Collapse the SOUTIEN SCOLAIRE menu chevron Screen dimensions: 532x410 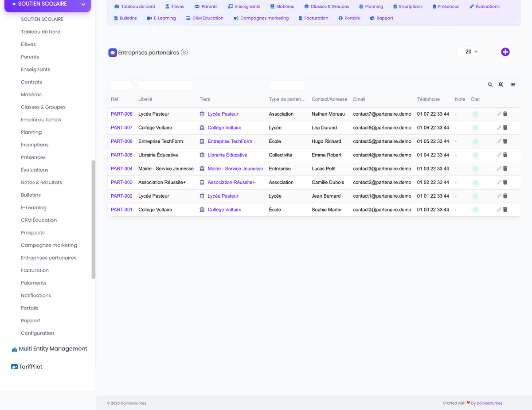(x=83, y=4)
